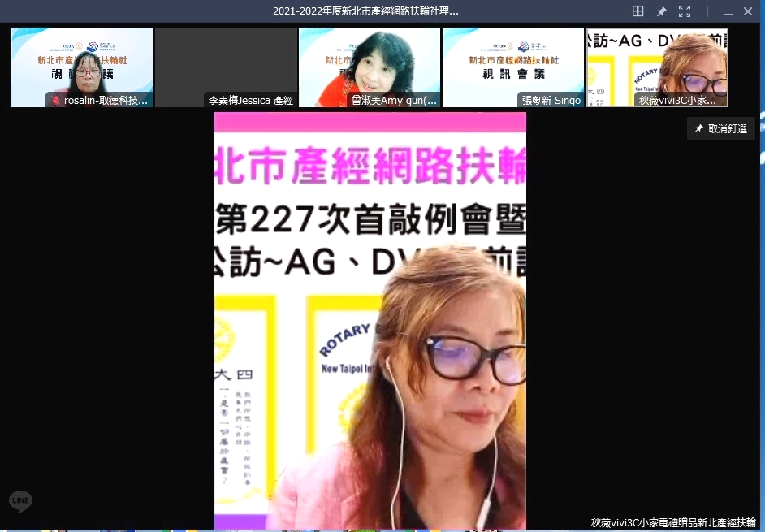Click the 李素梅Jessica name label
This screenshot has height=532, width=765.
[250, 101]
